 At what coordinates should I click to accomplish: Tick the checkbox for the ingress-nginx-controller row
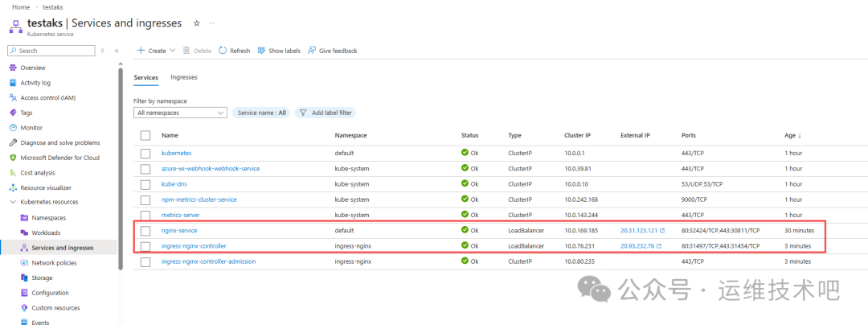145,246
